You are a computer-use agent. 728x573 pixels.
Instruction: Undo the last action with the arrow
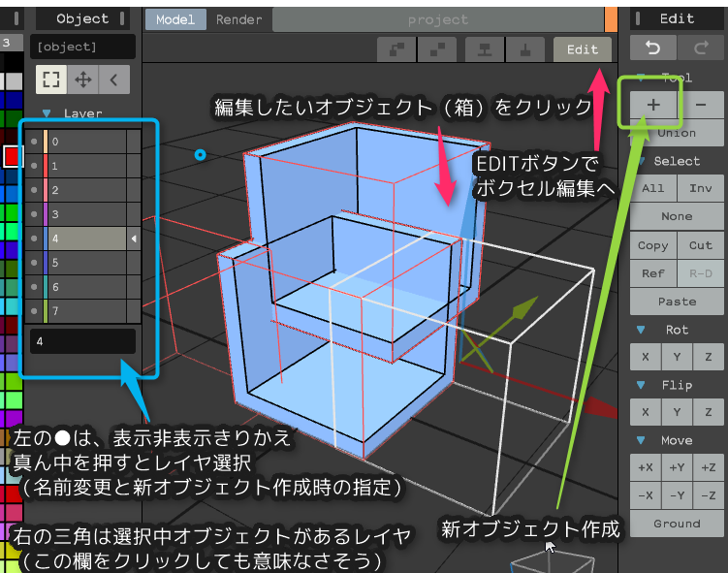point(652,48)
